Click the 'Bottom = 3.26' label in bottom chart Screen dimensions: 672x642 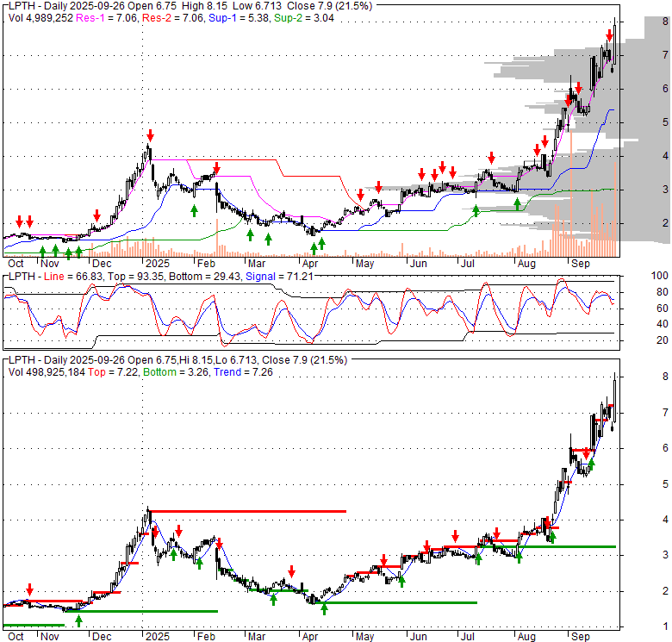pos(176,372)
